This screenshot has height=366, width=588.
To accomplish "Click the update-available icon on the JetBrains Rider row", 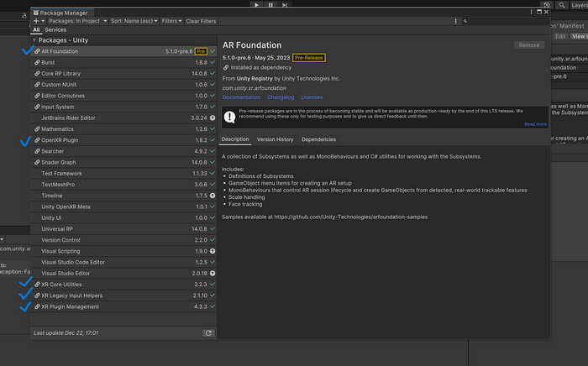I will (x=213, y=118).
